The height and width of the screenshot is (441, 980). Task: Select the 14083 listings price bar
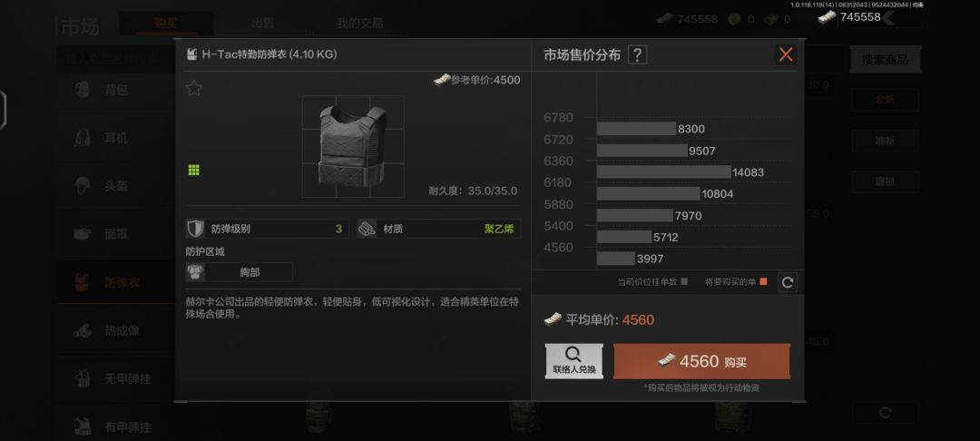[663, 171]
